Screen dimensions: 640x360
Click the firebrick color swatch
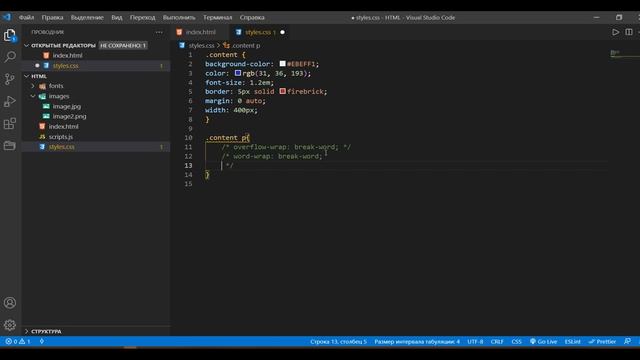click(282, 91)
